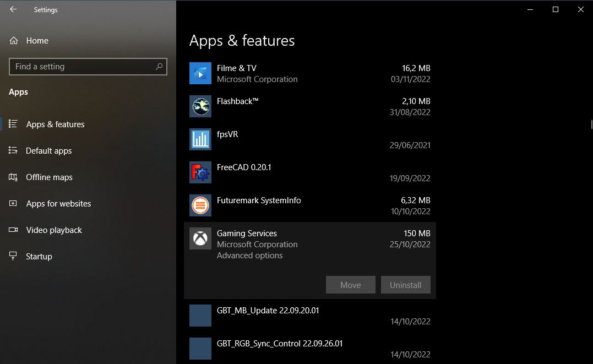Click the Apps for websites icon

tap(13, 203)
